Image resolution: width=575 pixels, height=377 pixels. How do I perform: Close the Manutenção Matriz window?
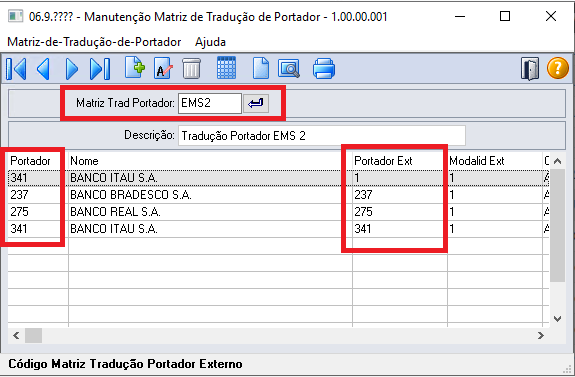pyautogui.click(x=551, y=17)
